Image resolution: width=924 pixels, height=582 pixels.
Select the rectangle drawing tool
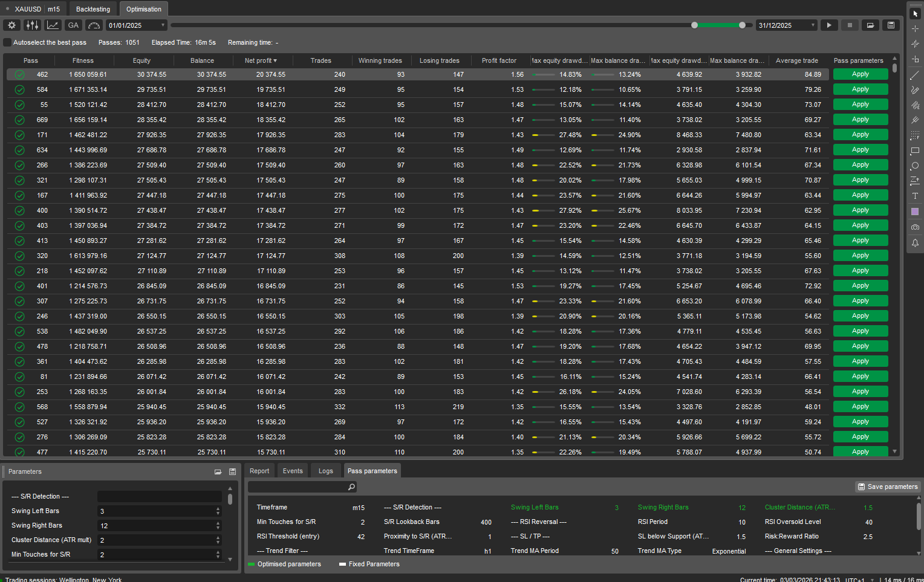915,150
